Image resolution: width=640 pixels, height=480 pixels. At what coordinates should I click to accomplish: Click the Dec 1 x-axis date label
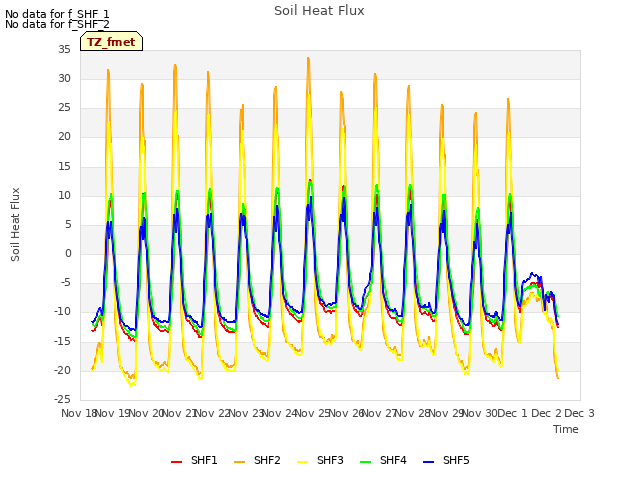pos(513,413)
